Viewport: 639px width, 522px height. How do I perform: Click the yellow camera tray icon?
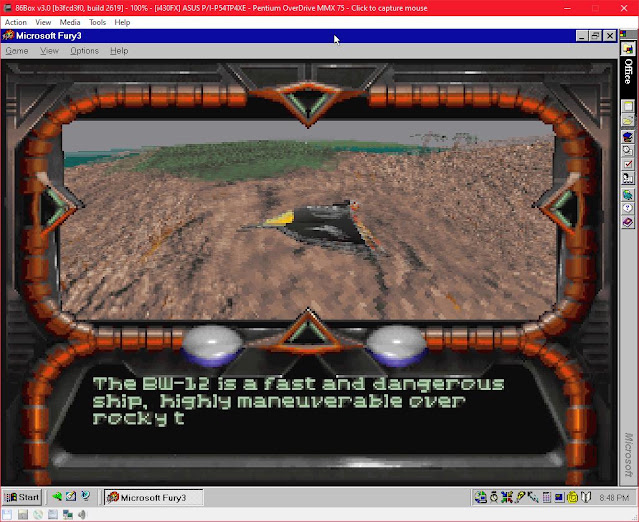click(x=573, y=498)
